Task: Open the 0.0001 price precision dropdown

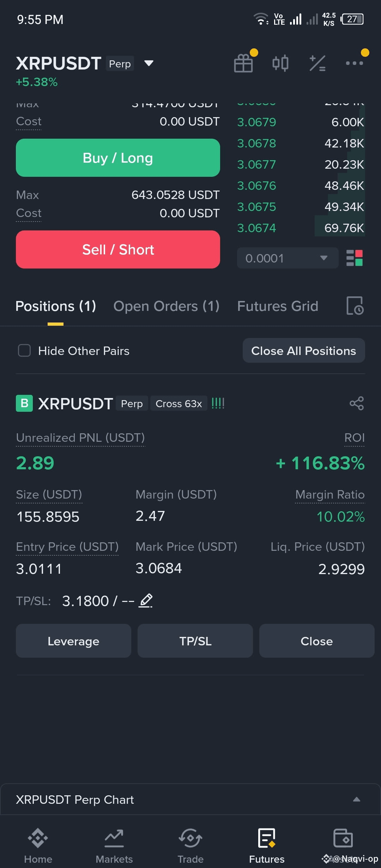Action: [x=288, y=258]
